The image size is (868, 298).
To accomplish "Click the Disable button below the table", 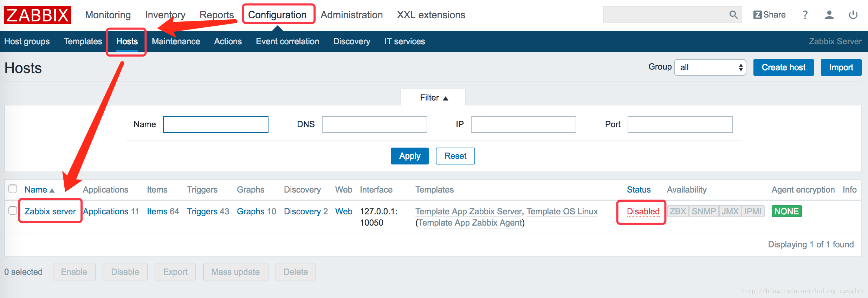I will pos(125,272).
